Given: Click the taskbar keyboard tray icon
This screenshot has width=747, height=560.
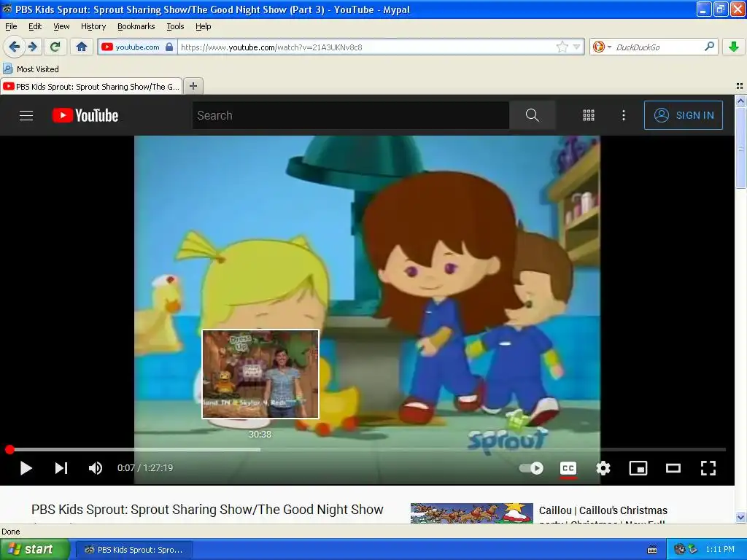Looking at the screenshot, I should point(652,550).
